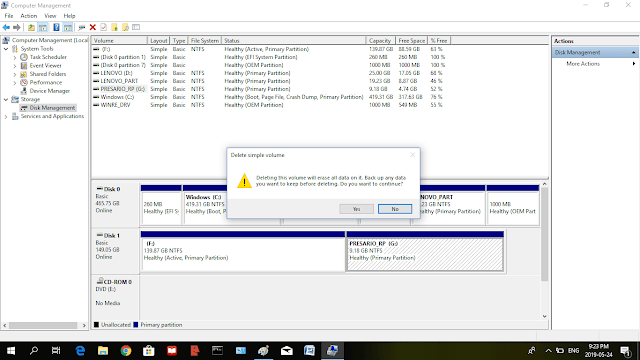Image resolution: width=640 pixels, height=360 pixels.
Task: Open the File menu
Action: pyautogui.click(x=9, y=16)
